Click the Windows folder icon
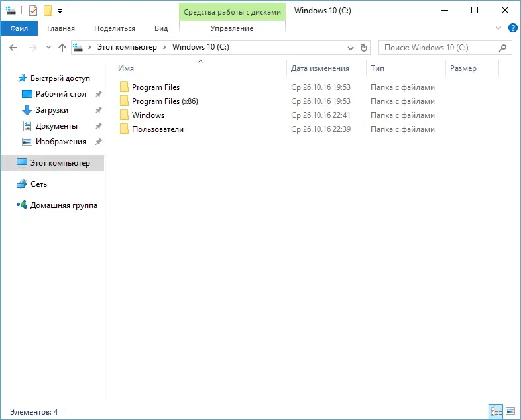 [x=124, y=115]
